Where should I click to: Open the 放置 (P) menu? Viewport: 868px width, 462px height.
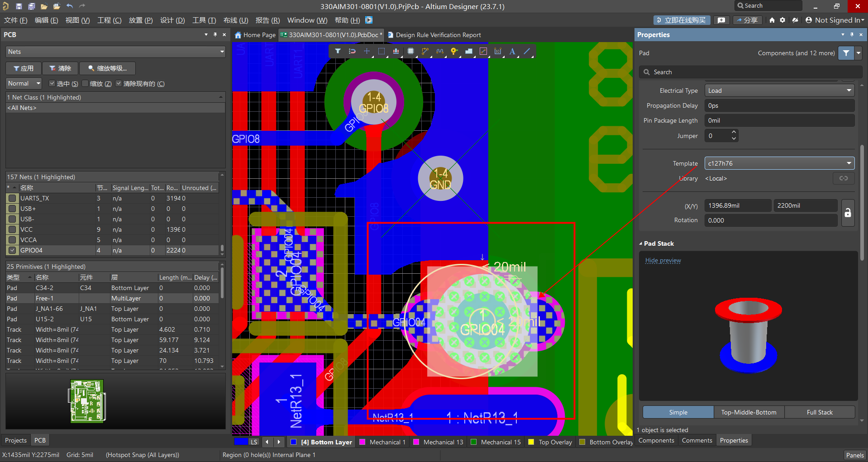140,20
